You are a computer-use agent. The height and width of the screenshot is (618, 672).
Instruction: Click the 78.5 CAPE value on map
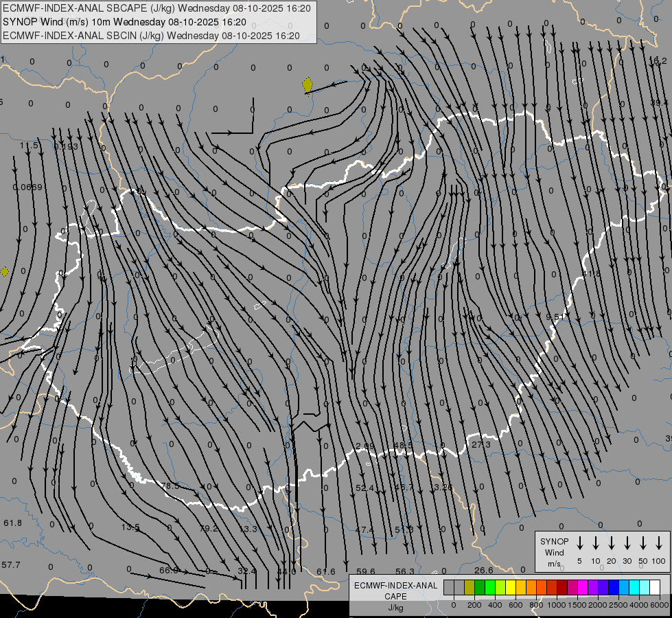(x=170, y=486)
